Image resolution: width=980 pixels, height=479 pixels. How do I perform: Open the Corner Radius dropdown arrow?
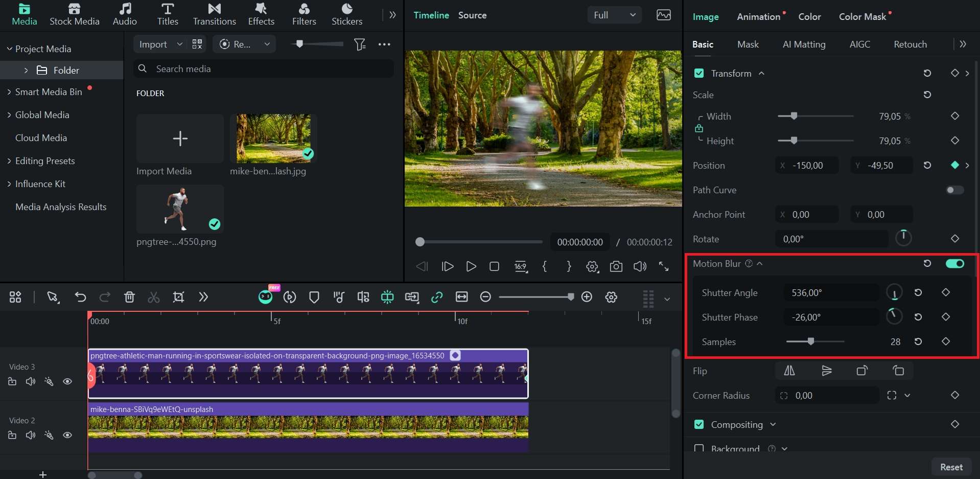tap(907, 395)
